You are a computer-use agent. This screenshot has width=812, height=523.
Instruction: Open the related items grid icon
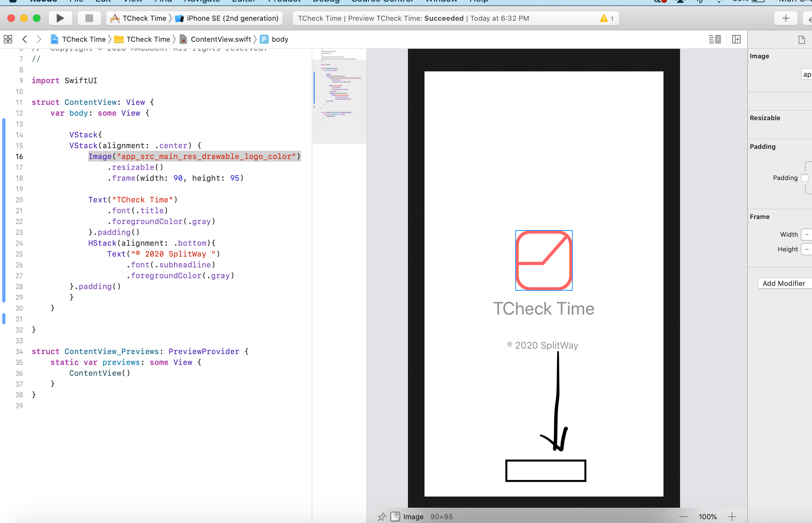pyautogui.click(x=7, y=39)
